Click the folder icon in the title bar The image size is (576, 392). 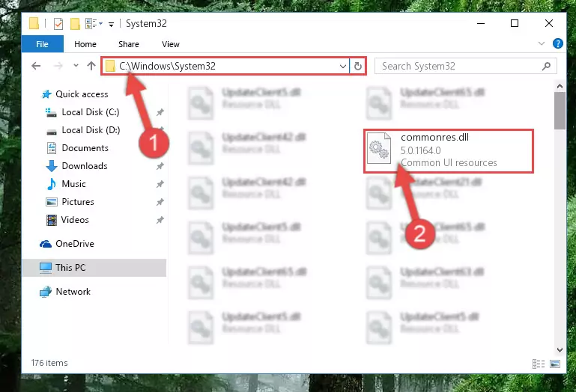pos(34,23)
